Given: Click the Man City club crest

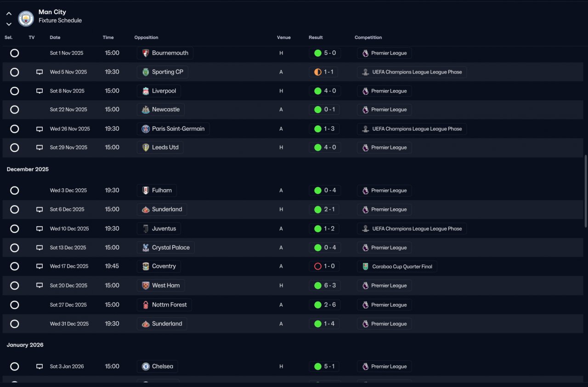Looking at the screenshot, I should point(26,18).
